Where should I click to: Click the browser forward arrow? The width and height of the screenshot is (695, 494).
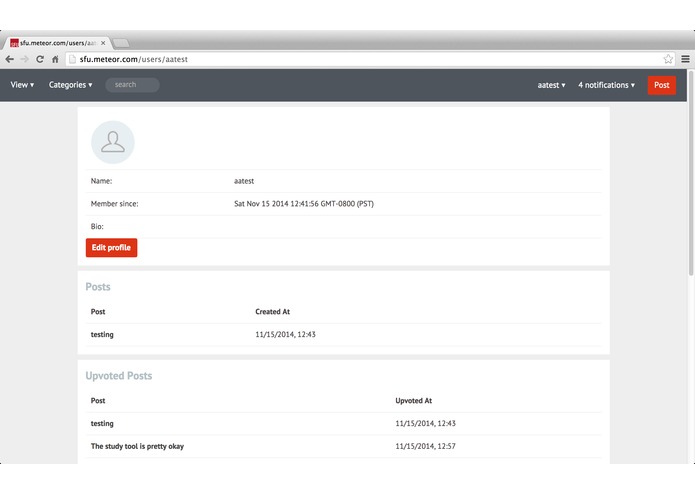(x=25, y=59)
